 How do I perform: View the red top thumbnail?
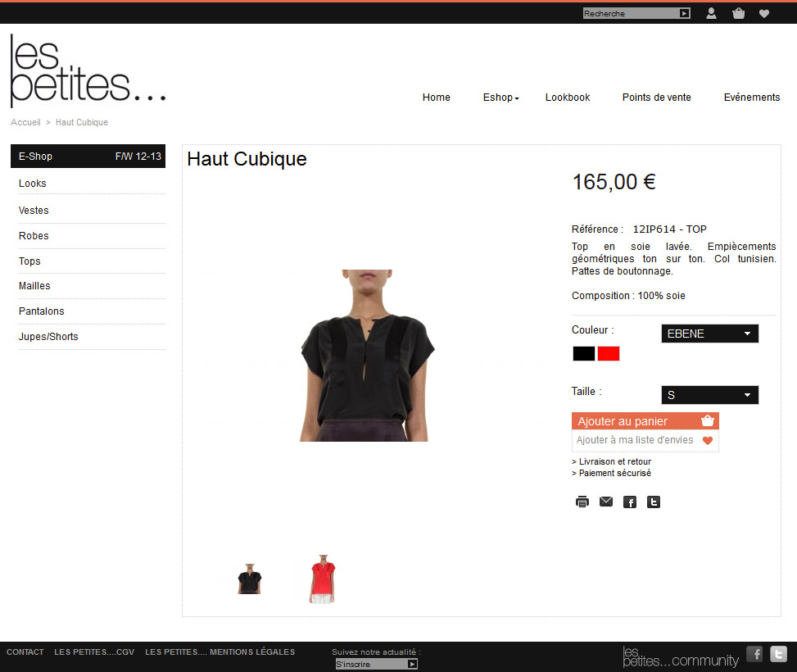point(322,579)
